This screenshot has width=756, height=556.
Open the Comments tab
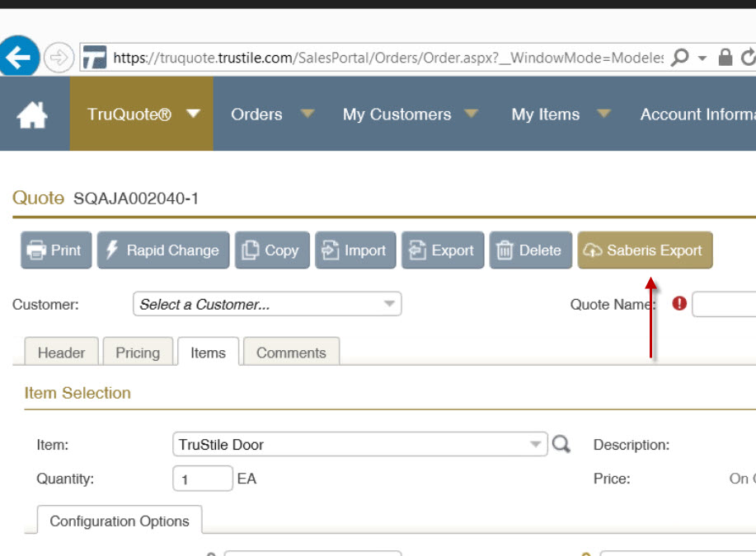click(291, 353)
